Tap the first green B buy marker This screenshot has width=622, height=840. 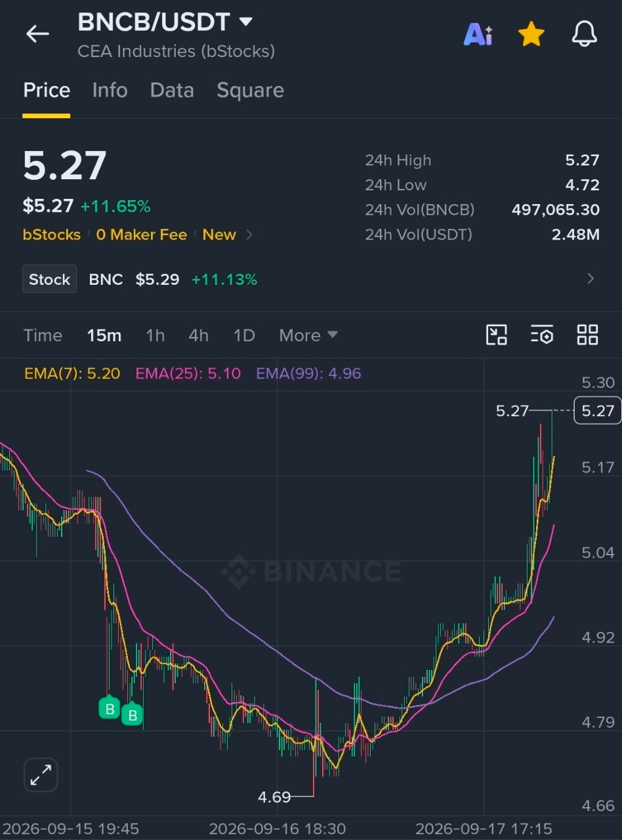pyautogui.click(x=110, y=708)
